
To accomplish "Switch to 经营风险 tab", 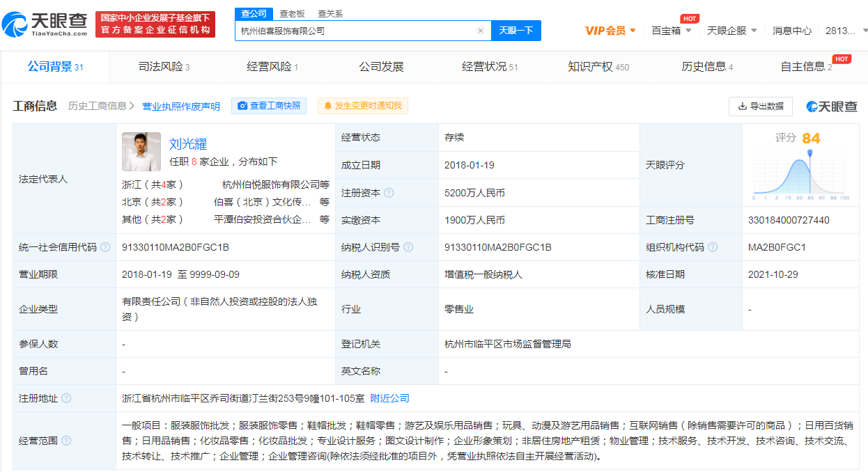I will pyautogui.click(x=272, y=67).
